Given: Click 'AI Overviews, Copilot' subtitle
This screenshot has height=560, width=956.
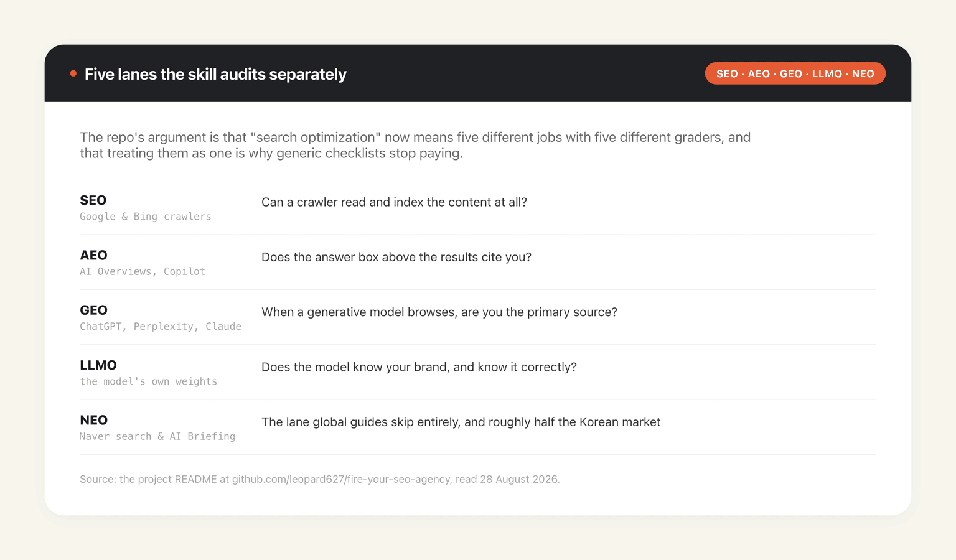Looking at the screenshot, I should click(x=143, y=271).
